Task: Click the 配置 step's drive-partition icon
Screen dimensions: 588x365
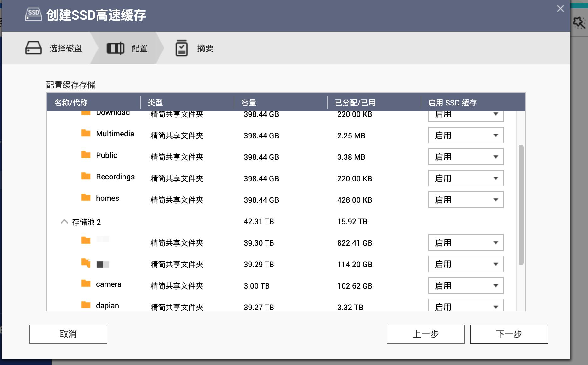Action: point(116,49)
